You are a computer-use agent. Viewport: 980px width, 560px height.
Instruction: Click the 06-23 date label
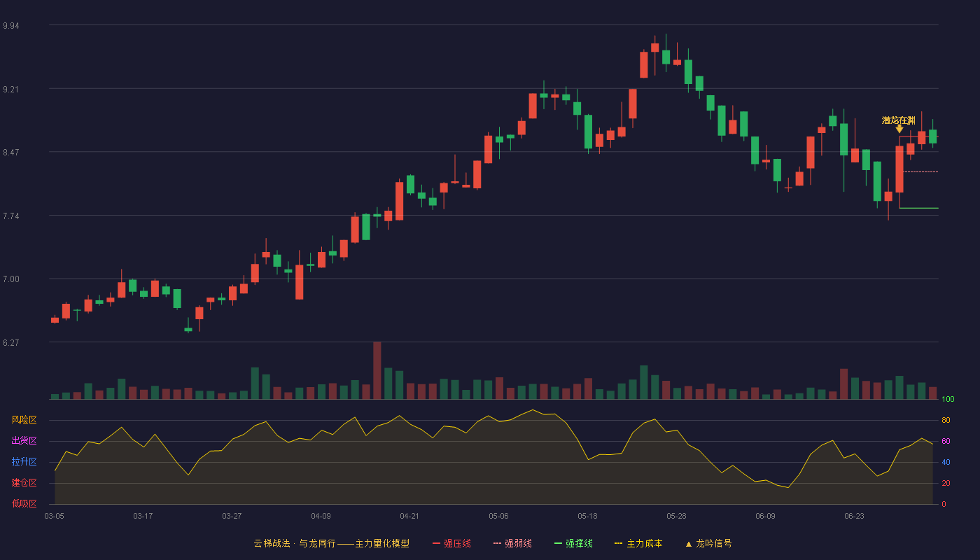(x=854, y=516)
